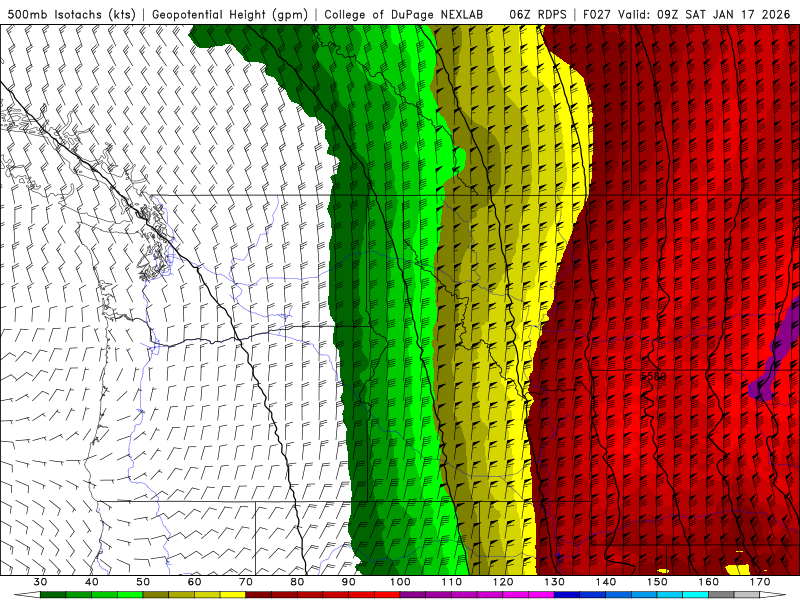Image resolution: width=800 pixels, height=600 pixels.
Task: Select the purple 100–105 kt legend swatch
Action: pos(413,594)
